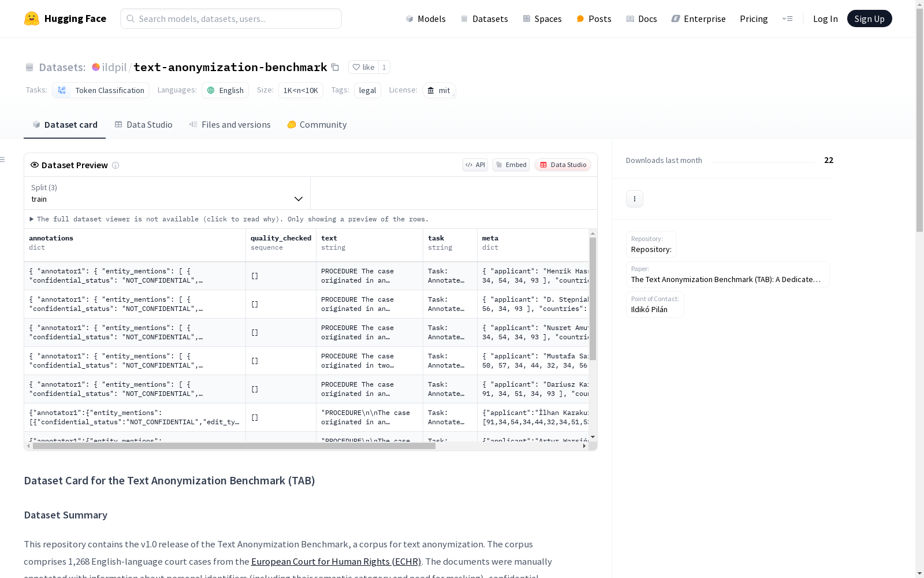Open Spaces in the top navigation
The width and height of the screenshot is (924, 578).
pyautogui.click(x=542, y=18)
